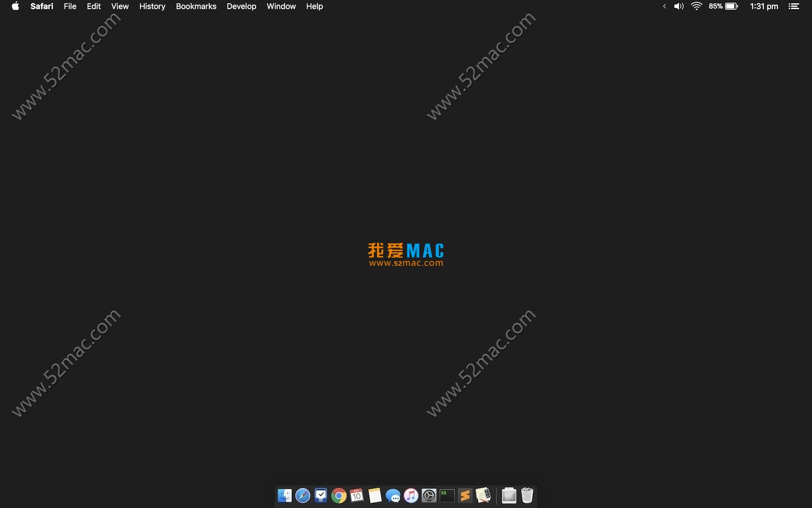The image size is (812, 508).
Task: Launch Terminal from the dock
Action: click(447, 496)
